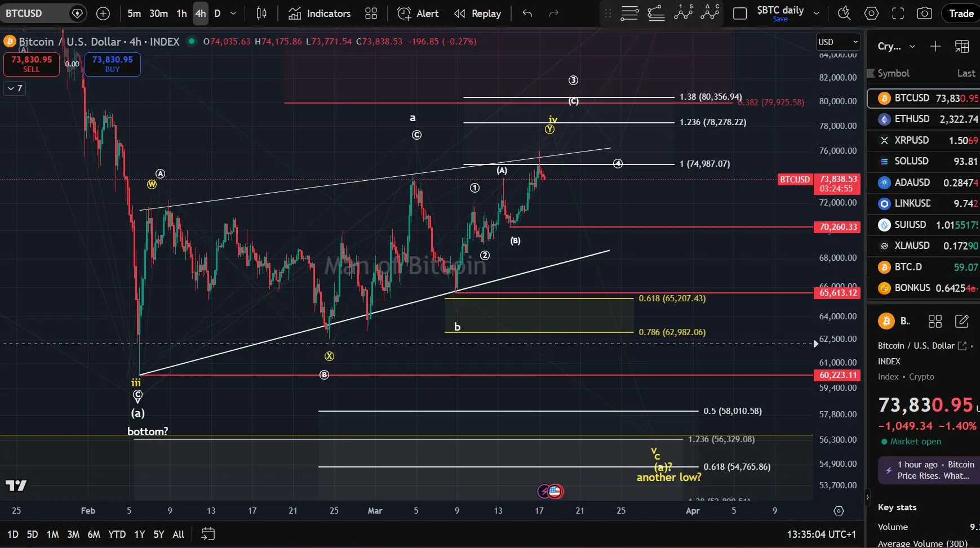980x548 pixels.
Task: Save the $BTC daily layout
Action: (780, 19)
